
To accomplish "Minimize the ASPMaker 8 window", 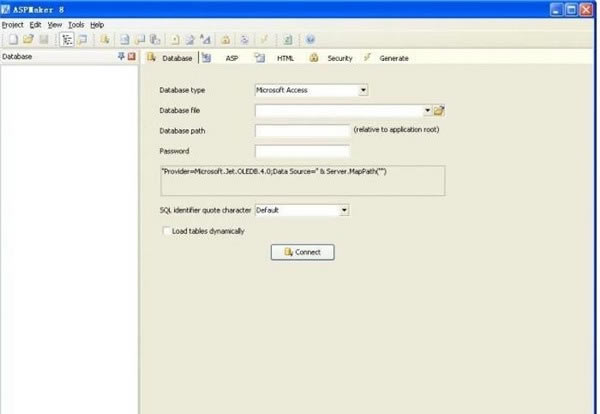I will click(x=557, y=10).
